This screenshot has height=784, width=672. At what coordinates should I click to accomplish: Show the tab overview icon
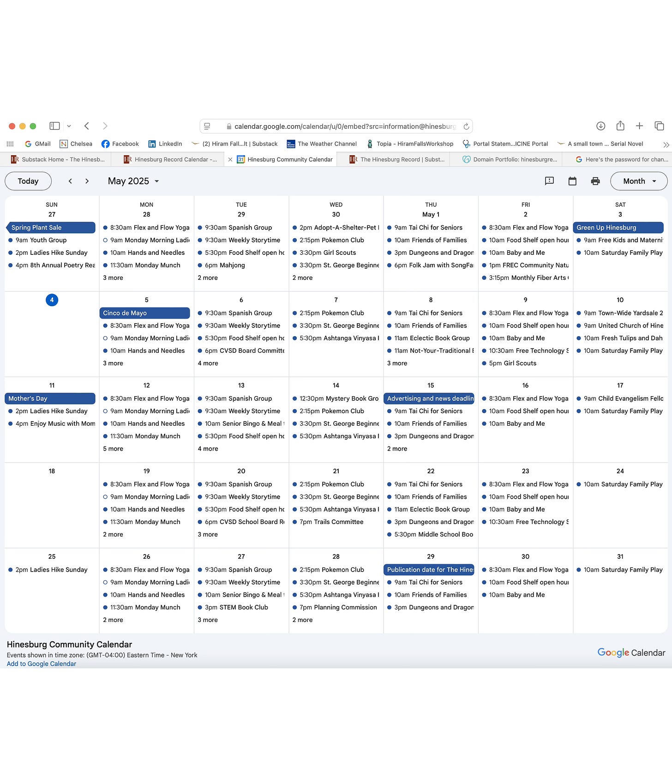click(659, 126)
